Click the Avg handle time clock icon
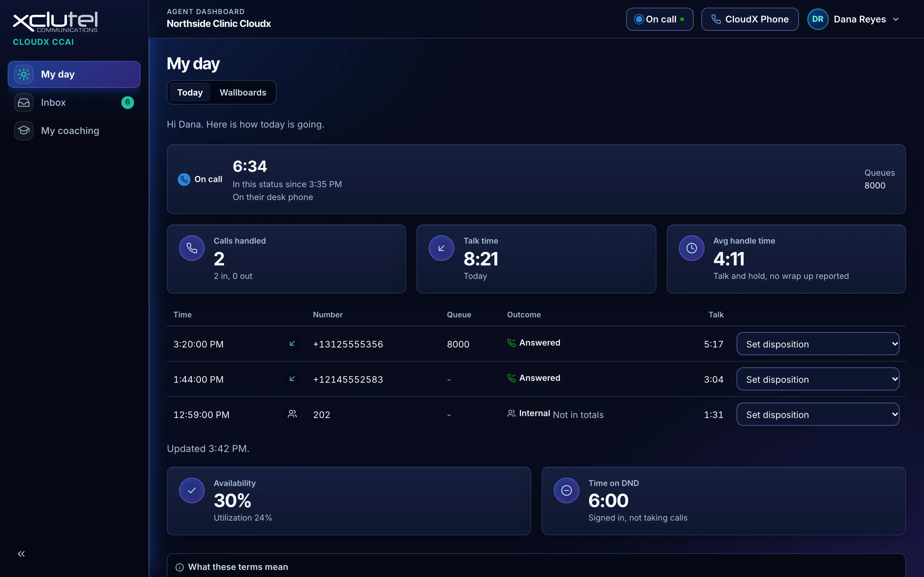Image resolution: width=924 pixels, height=577 pixels. 691,248
